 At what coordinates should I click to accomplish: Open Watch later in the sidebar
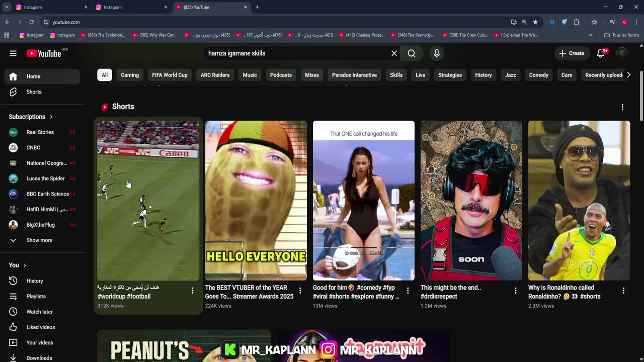42,312
